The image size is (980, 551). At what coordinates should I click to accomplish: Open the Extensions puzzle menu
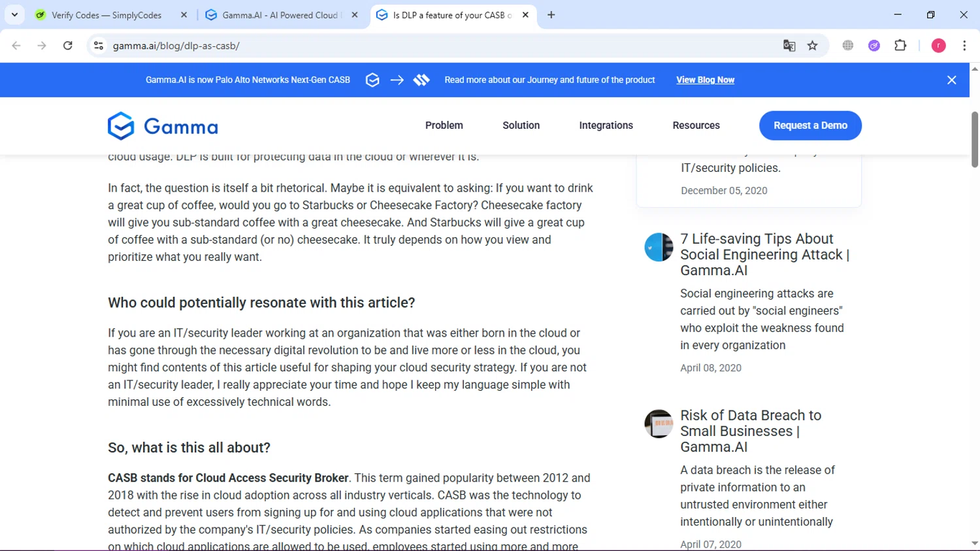(x=900, y=46)
